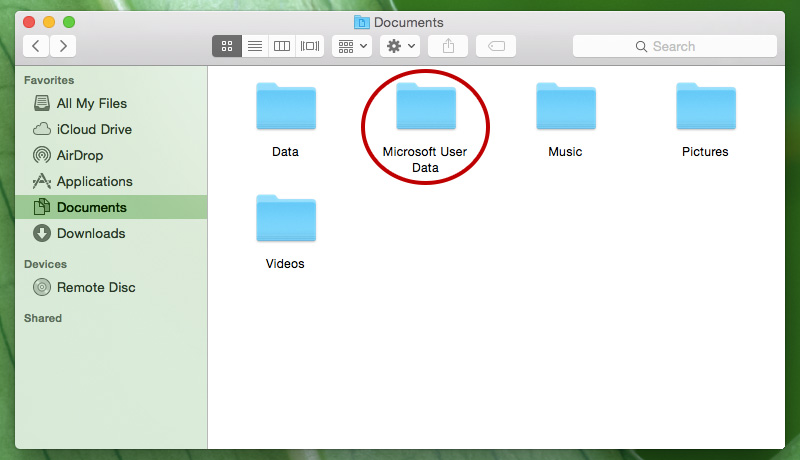This screenshot has height=460, width=800.
Task: Click the Share toolbar button
Action: 448,46
